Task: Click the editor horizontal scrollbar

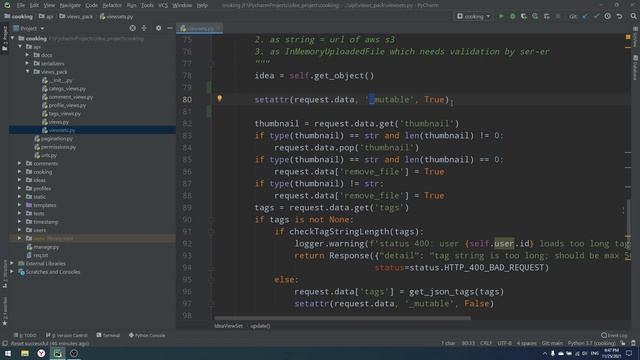Action: tap(342, 318)
